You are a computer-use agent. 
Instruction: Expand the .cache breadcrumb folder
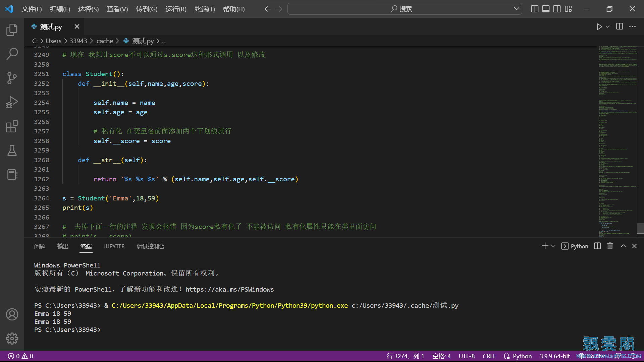pos(104,41)
